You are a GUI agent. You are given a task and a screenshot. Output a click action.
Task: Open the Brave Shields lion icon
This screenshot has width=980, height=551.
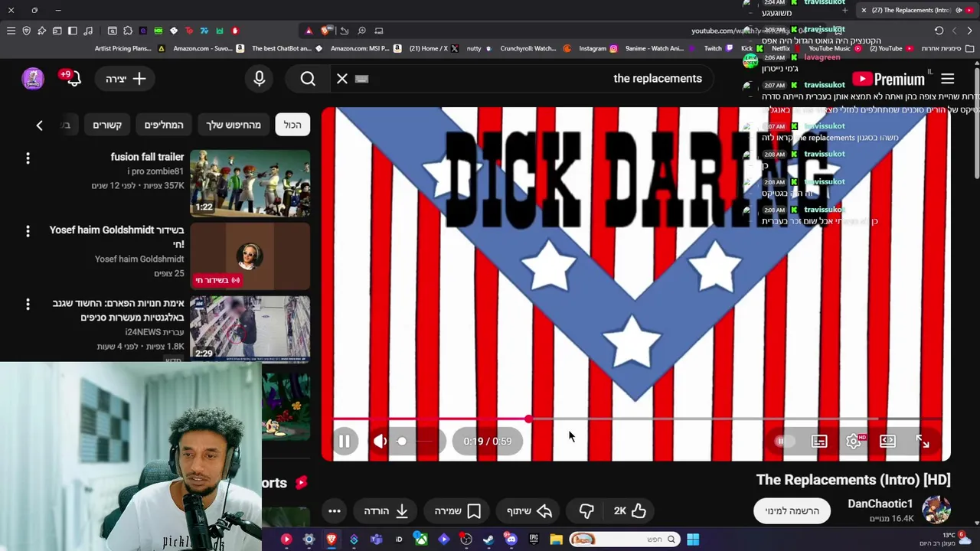tap(326, 31)
